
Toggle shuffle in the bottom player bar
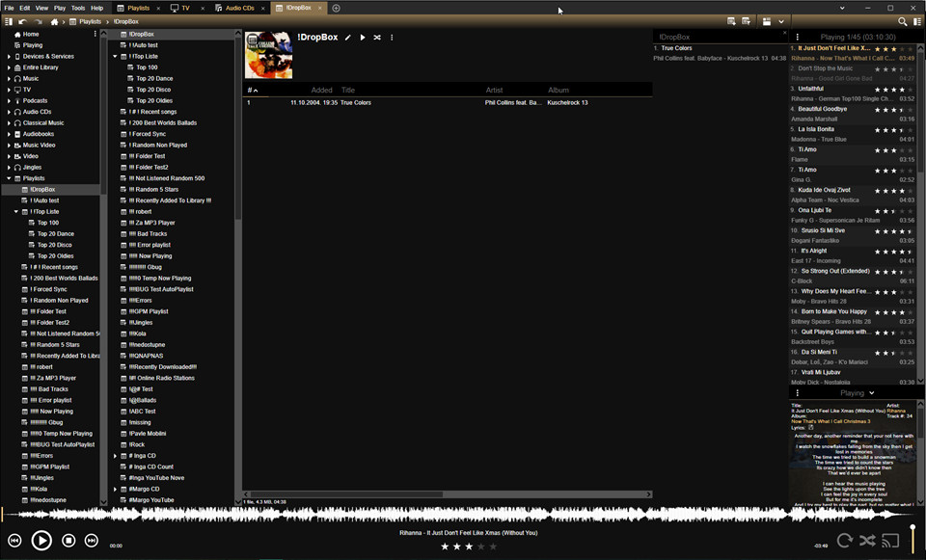[867, 541]
